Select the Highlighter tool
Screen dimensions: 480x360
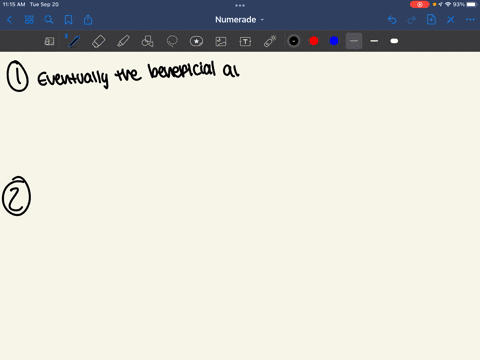click(x=123, y=41)
